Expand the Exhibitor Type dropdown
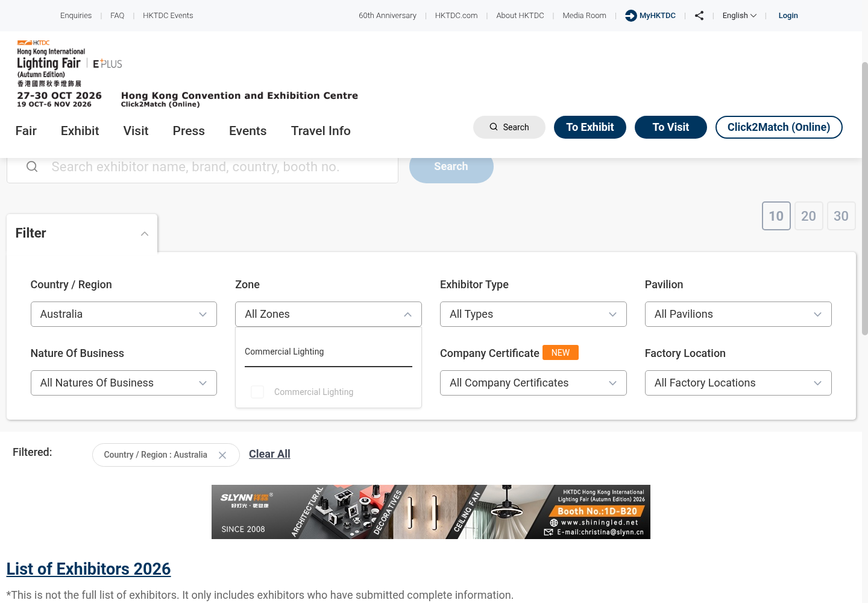The image size is (868, 603). (533, 314)
